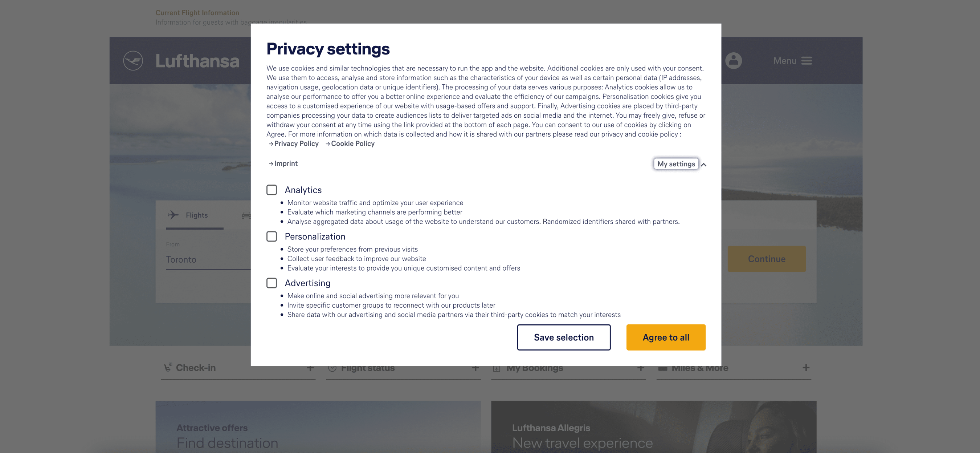Click the Lufthansa crane logo icon
The image size is (980, 453).
coord(133,61)
